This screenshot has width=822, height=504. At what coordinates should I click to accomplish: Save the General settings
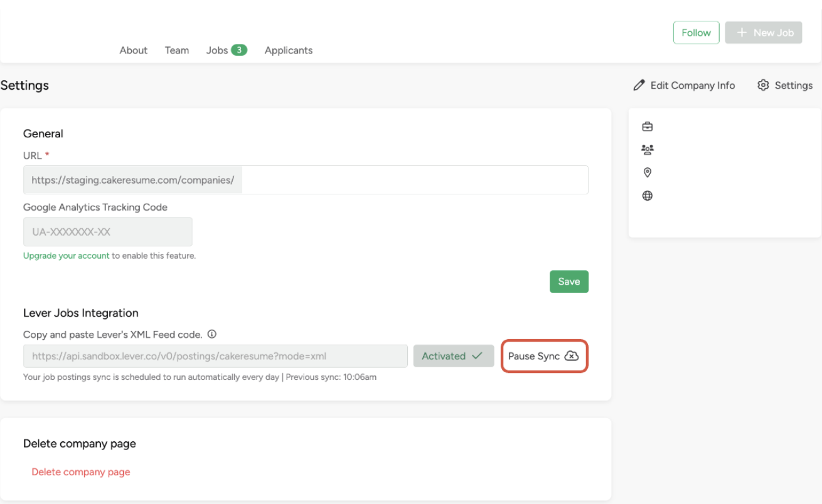pyautogui.click(x=569, y=281)
